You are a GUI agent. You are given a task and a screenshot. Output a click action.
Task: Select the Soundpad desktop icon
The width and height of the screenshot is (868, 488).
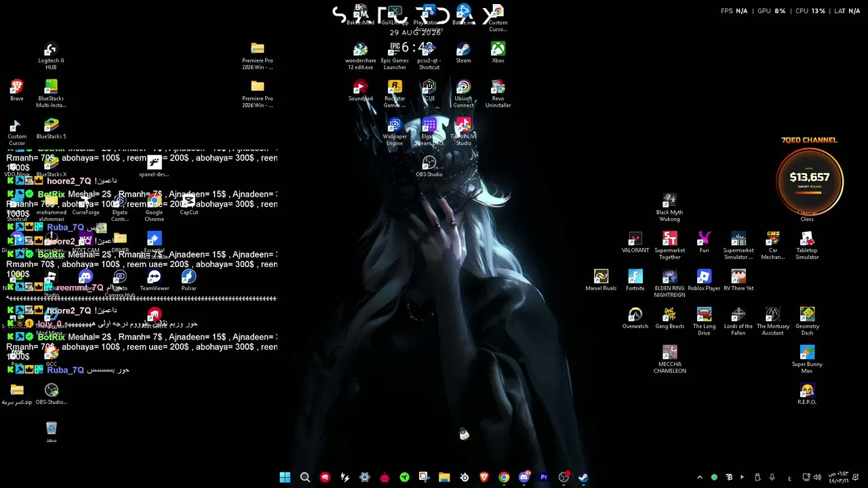point(360,91)
